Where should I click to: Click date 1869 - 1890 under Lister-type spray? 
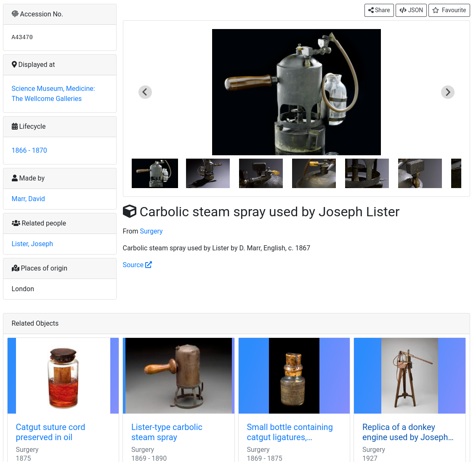tap(149, 458)
